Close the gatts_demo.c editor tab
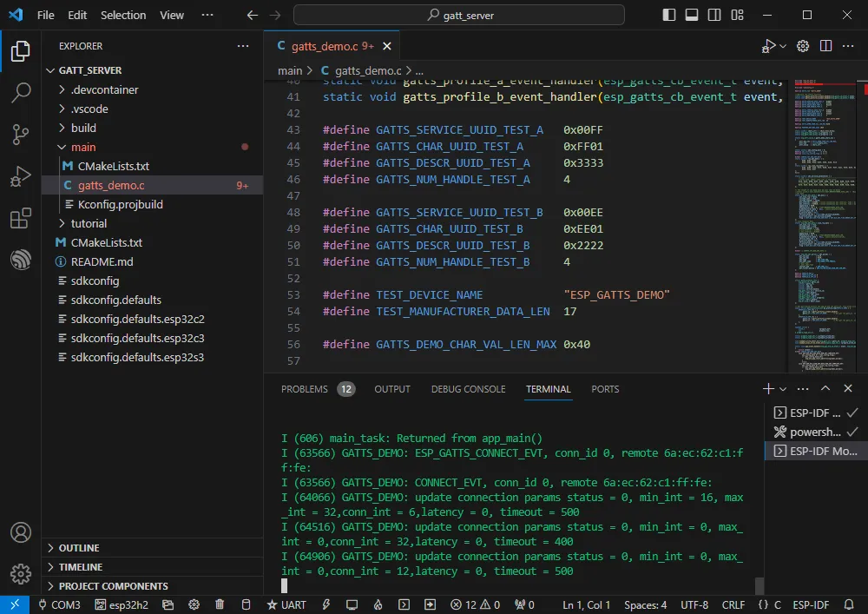Image resolution: width=868 pixels, height=614 pixels. coord(387,46)
